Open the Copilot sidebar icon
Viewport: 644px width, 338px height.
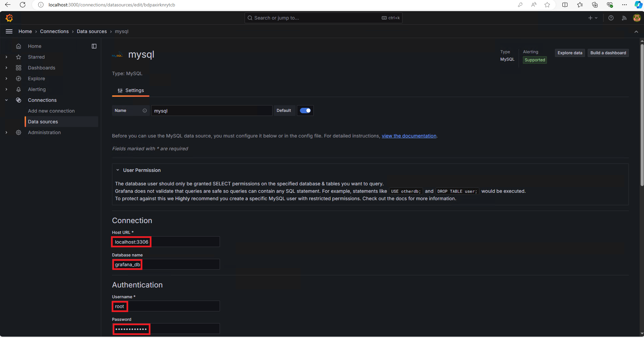(638, 5)
